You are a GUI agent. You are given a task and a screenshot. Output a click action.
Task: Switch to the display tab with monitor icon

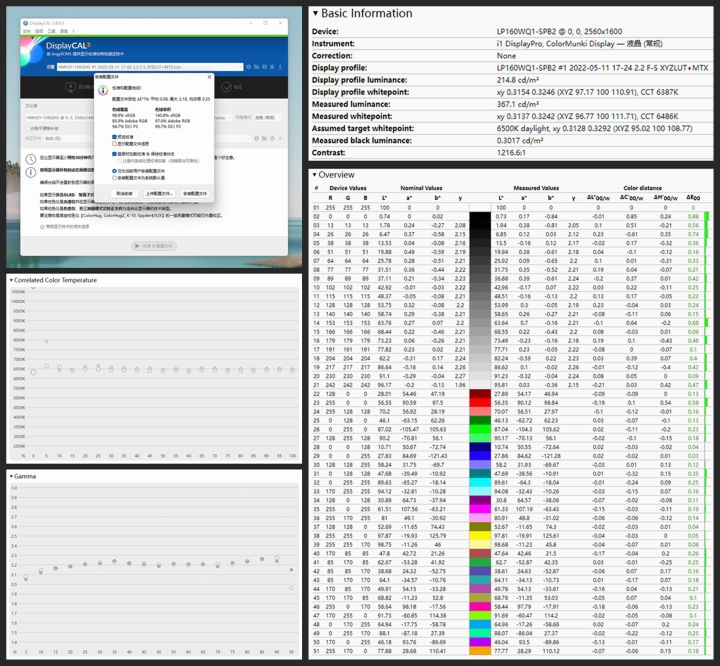[70, 87]
